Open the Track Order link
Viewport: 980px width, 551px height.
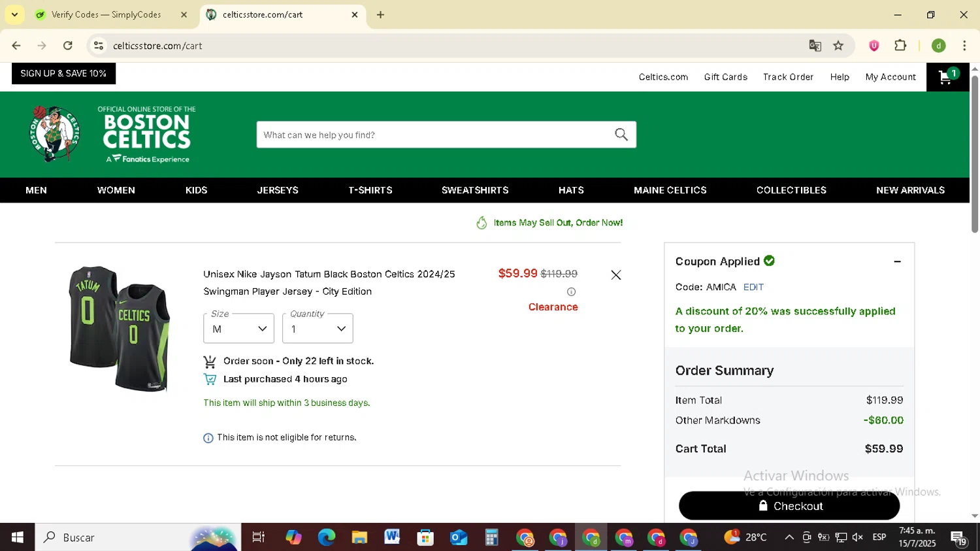(788, 77)
